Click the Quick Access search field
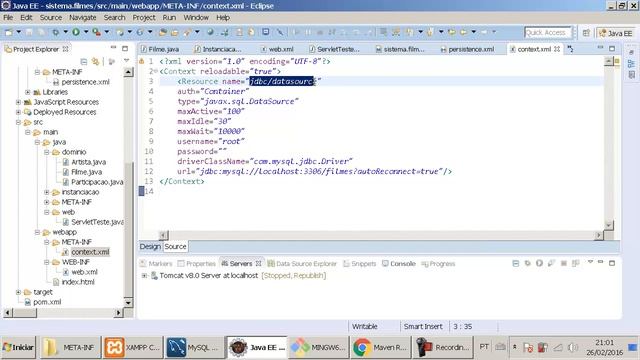 [x=548, y=32]
